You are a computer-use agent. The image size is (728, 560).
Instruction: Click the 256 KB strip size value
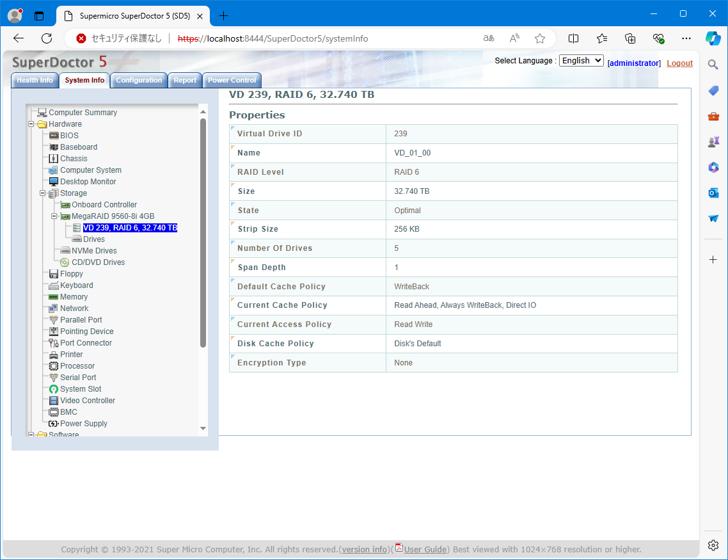[x=407, y=229]
